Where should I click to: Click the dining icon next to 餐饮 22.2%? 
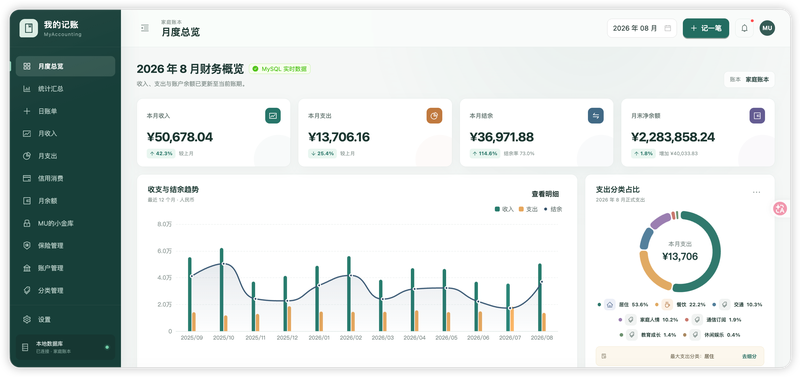(667, 305)
